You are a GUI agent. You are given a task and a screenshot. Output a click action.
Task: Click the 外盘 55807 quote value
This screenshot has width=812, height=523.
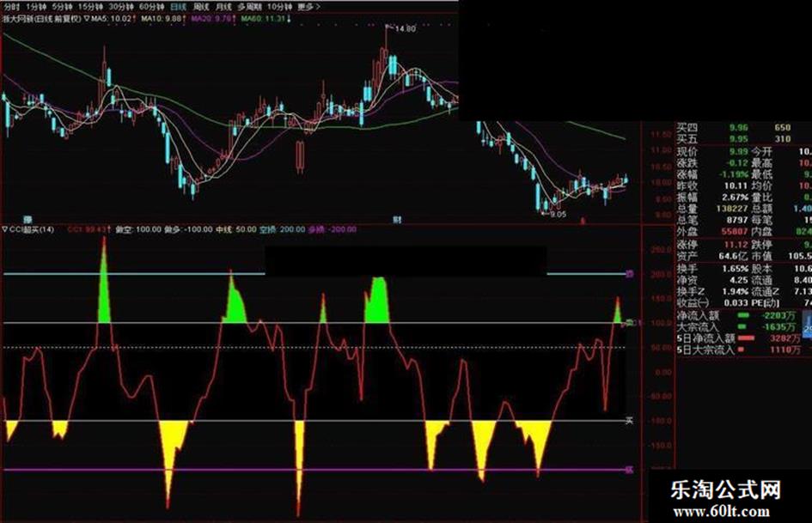[735, 232]
